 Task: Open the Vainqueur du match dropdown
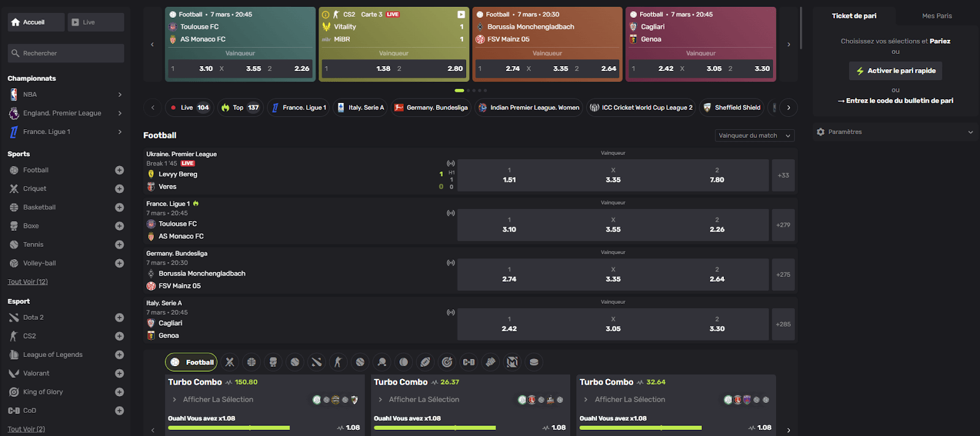pos(755,135)
